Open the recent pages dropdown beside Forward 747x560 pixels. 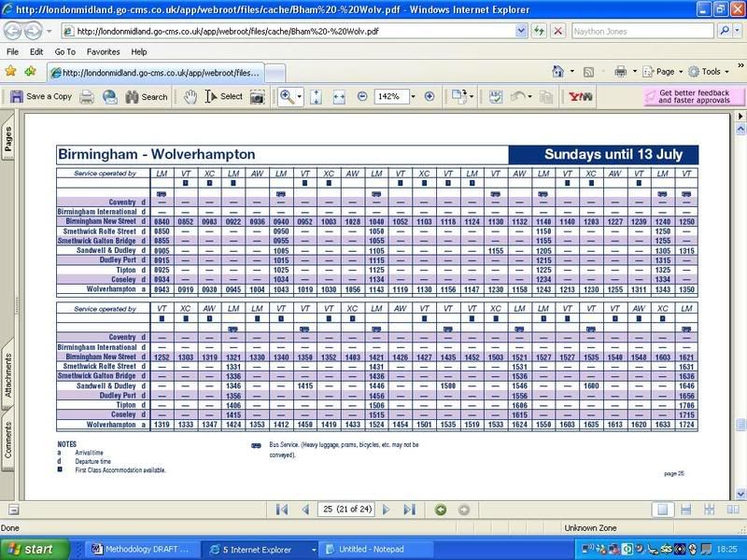click(49, 32)
